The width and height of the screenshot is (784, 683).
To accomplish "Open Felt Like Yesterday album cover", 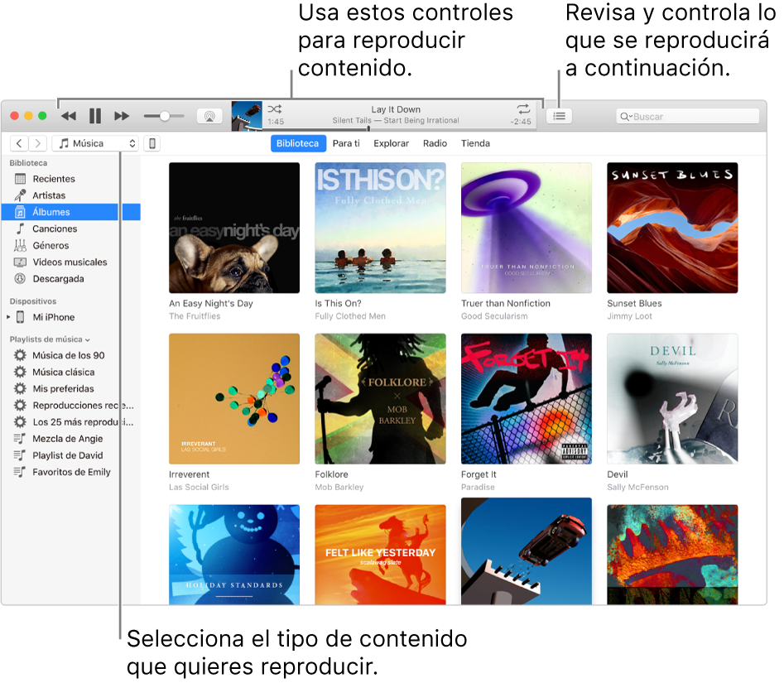I will click(x=381, y=555).
